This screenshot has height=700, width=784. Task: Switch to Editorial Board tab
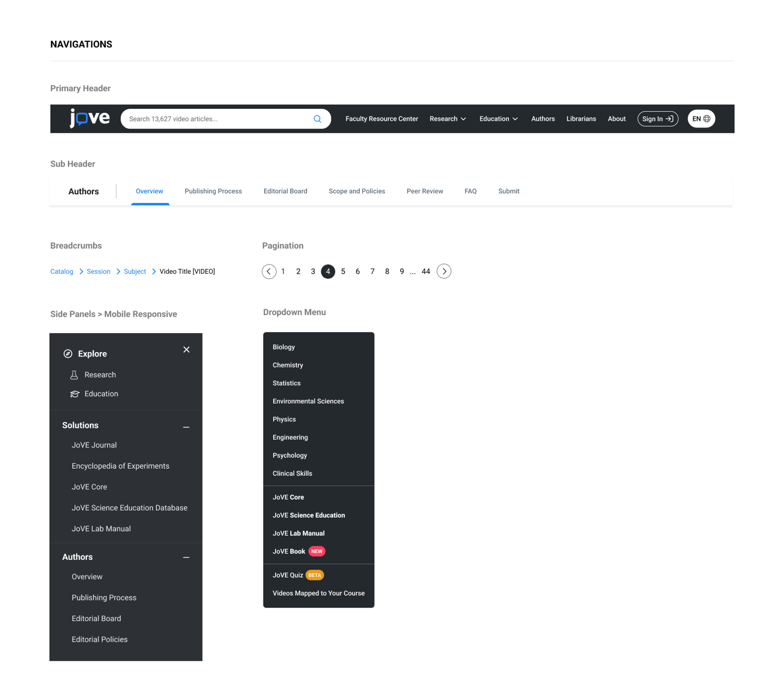coord(285,191)
